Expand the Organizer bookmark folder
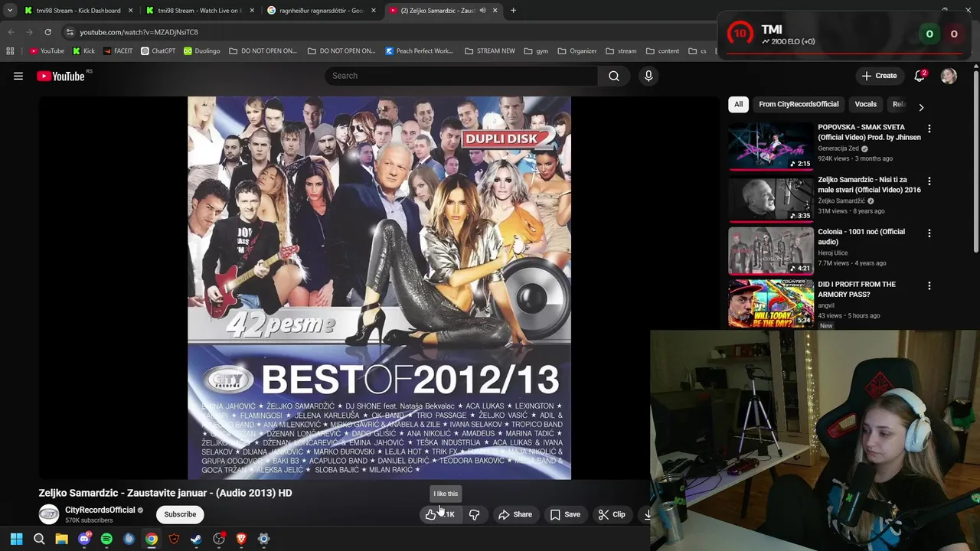980x551 pixels. [x=577, y=51]
